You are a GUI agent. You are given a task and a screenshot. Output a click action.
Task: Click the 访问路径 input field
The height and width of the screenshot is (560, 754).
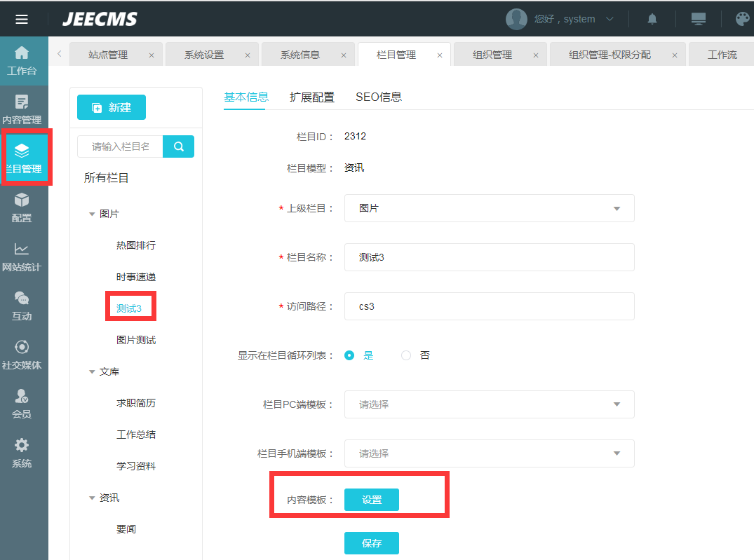pyautogui.click(x=489, y=306)
